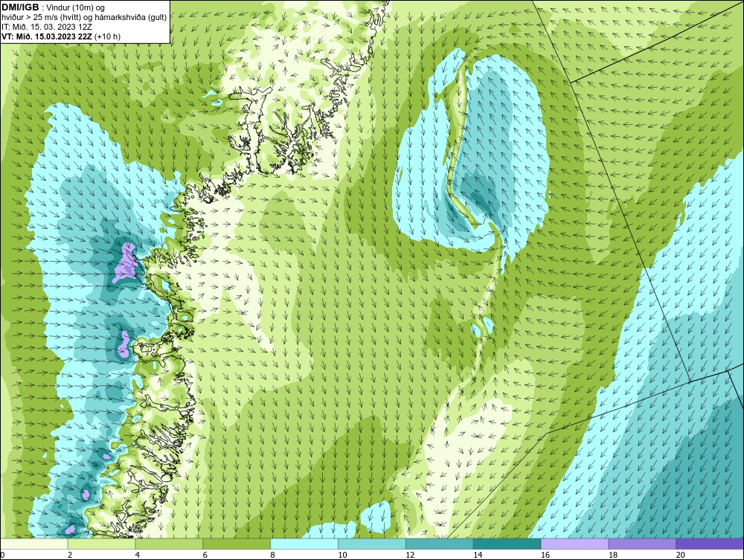Click the 4–6 m/s green legend swatch

[169, 544]
